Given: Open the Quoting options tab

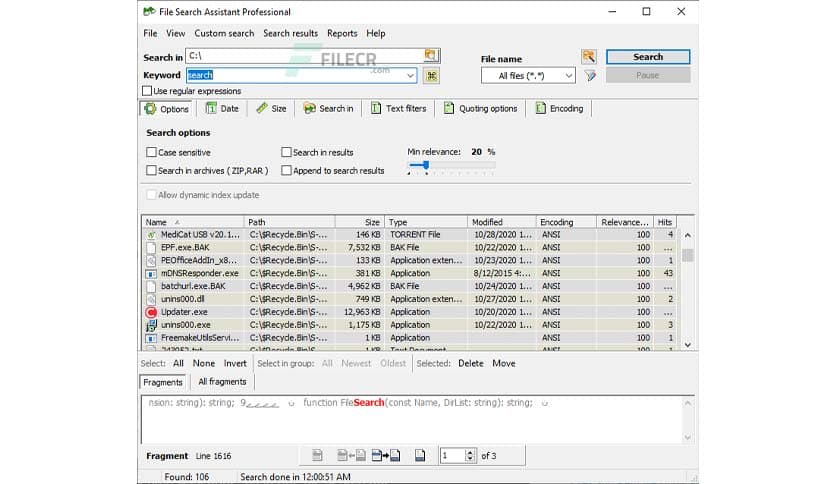Looking at the screenshot, I should coord(480,109).
